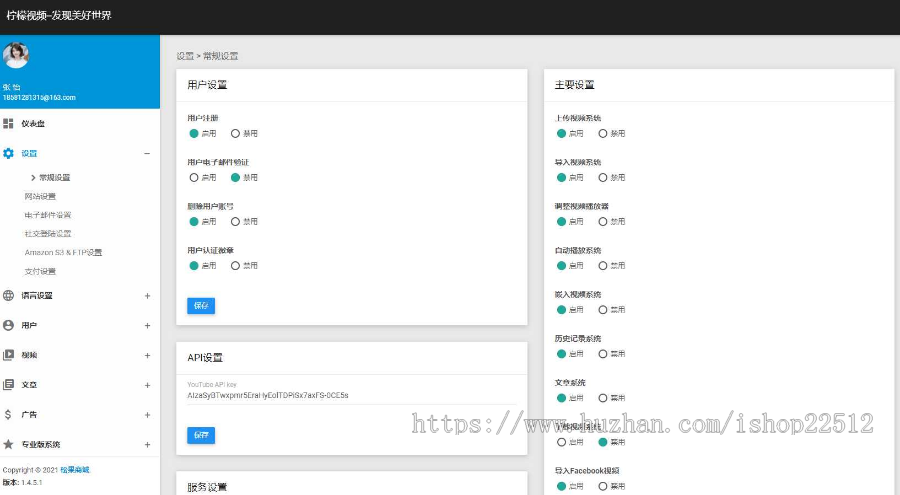Click the 服务设置 card heading
The width and height of the screenshot is (900, 495).
pyautogui.click(x=207, y=488)
